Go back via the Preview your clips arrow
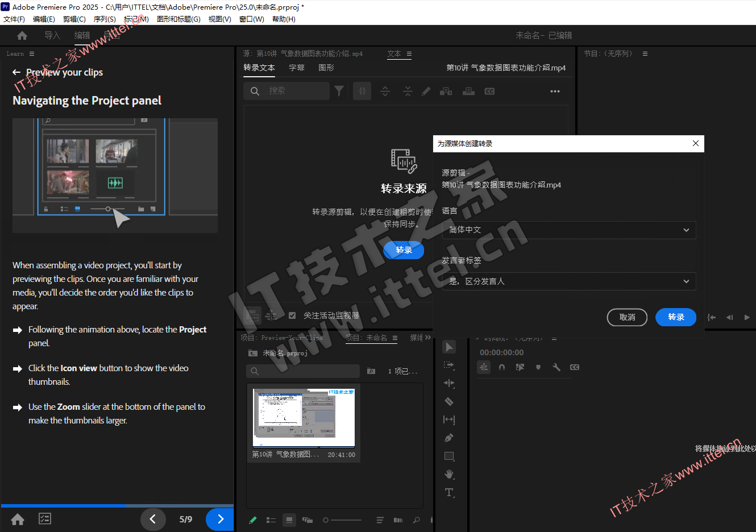Viewport: 756px width, 532px height. [x=16, y=72]
